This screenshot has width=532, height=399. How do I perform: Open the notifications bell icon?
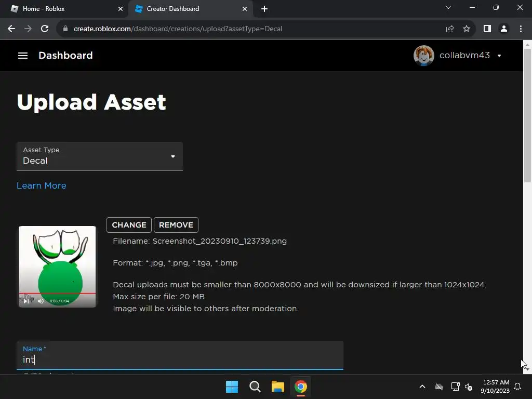coord(518,387)
